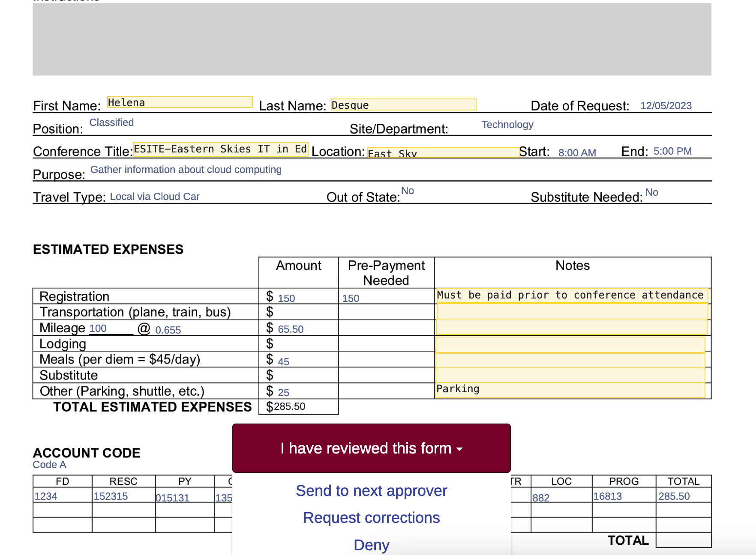Image resolution: width=756 pixels, height=555 pixels.
Task: Edit the 'Parking' notes field
Action: point(570,390)
